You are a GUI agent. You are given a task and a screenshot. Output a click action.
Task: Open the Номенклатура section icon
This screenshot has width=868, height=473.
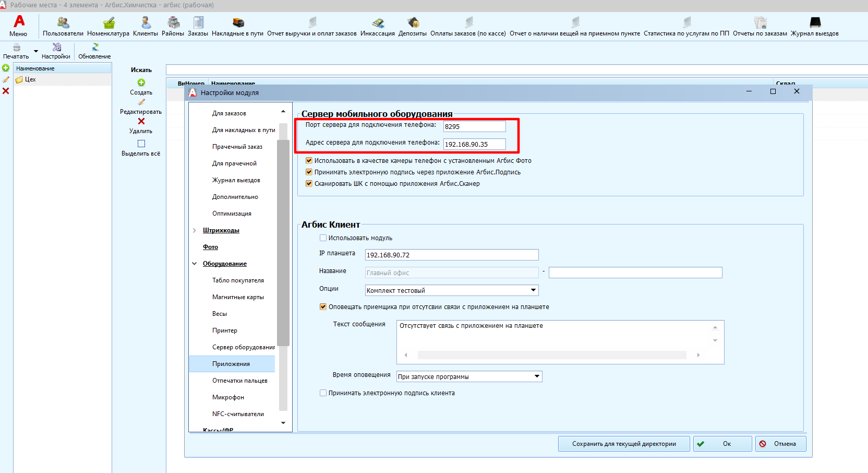coord(108,22)
